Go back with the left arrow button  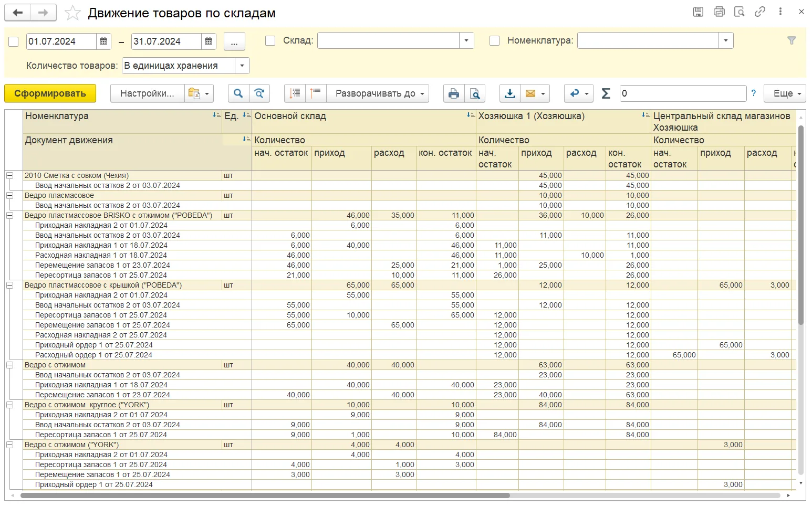click(x=18, y=13)
